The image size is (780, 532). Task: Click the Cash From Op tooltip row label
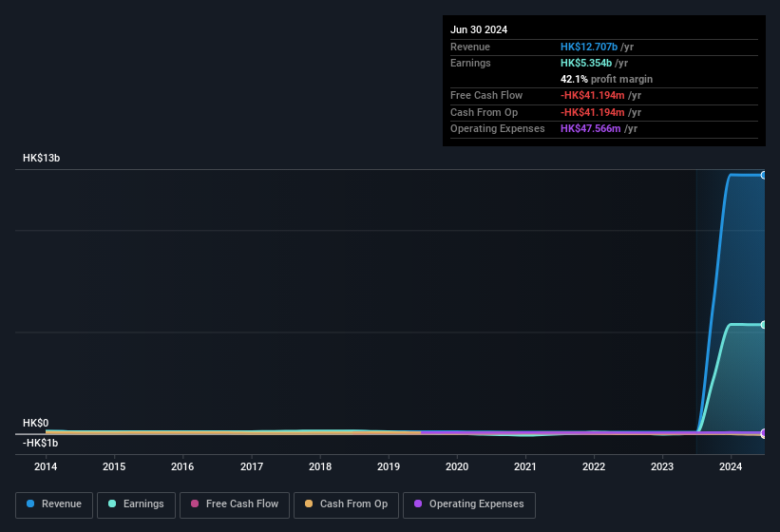point(484,112)
